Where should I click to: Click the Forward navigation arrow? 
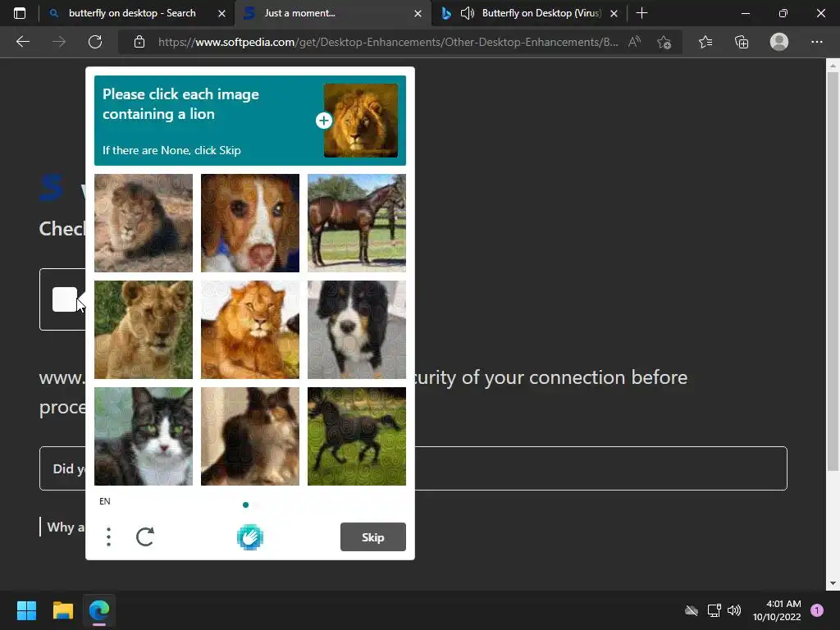[59, 42]
